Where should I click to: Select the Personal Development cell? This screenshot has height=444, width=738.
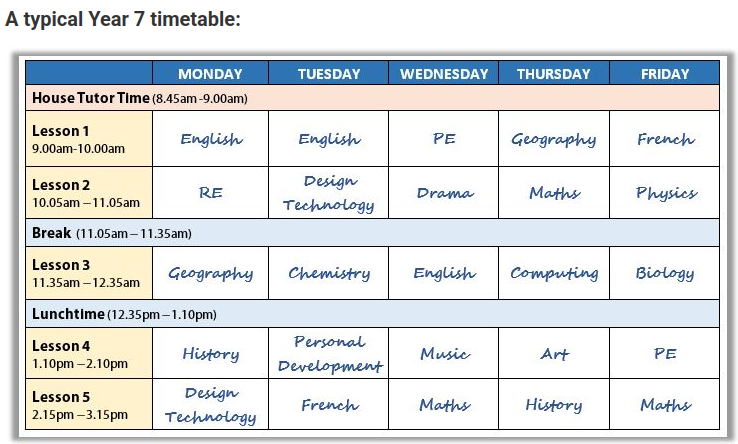(x=329, y=354)
